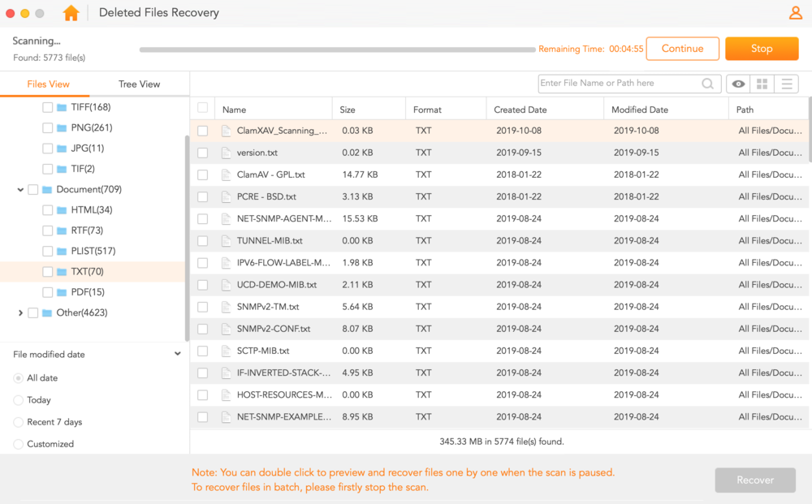Click file icon for ClamAV - GPL.txt
This screenshot has height=504, width=812.
226,175
